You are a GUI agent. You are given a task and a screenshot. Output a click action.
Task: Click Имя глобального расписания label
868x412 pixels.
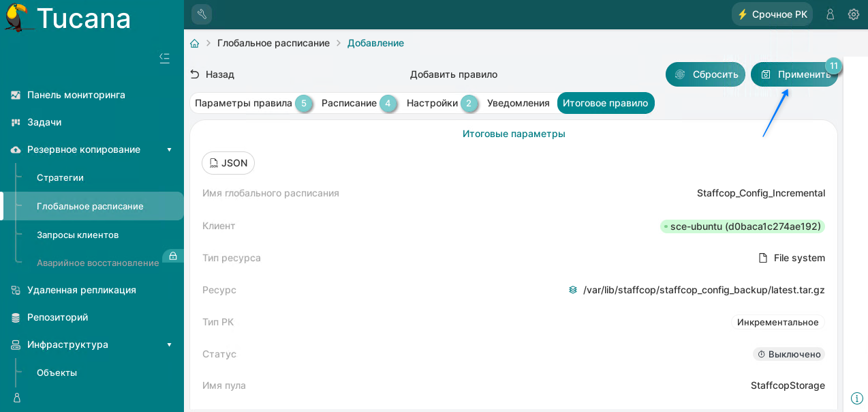click(x=270, y=193)
